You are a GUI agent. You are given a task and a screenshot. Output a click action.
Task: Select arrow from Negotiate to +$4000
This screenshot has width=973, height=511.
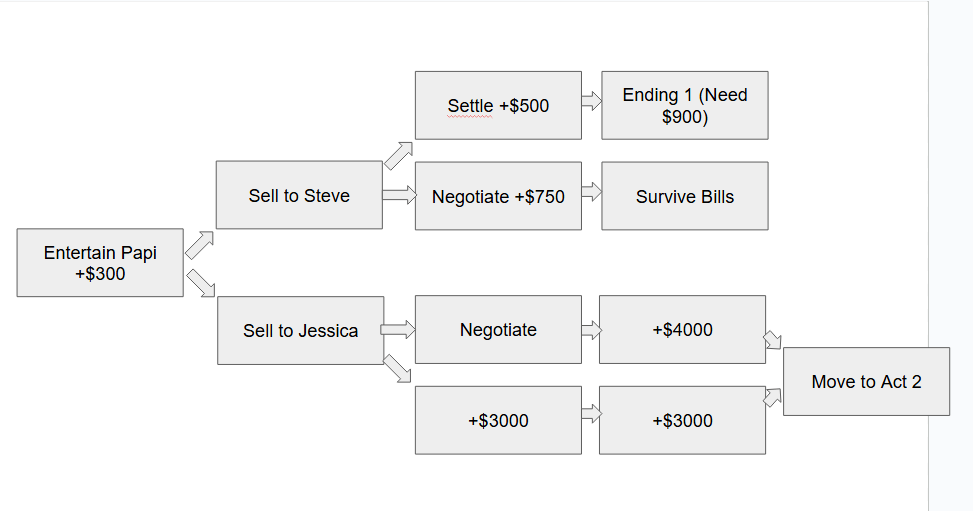[x=591, y=329]
